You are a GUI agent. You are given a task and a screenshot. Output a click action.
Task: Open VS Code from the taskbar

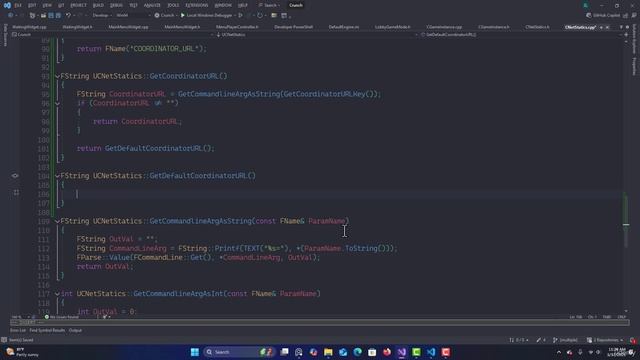431,352
